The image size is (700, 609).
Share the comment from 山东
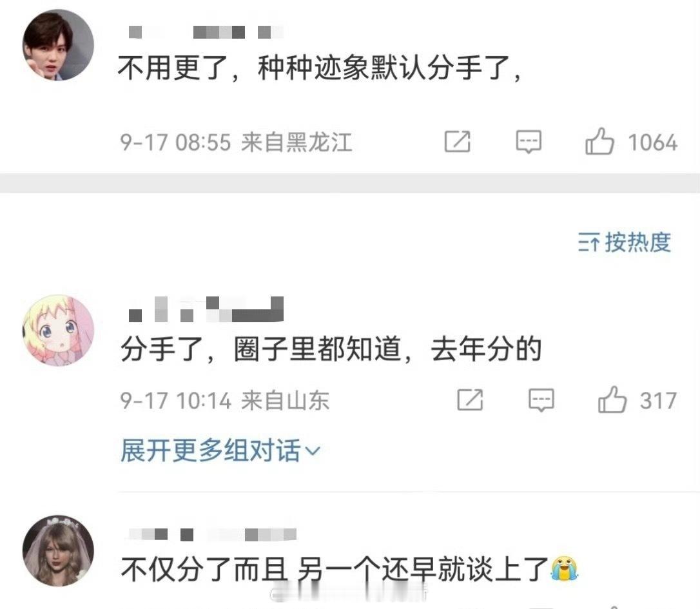470,400
